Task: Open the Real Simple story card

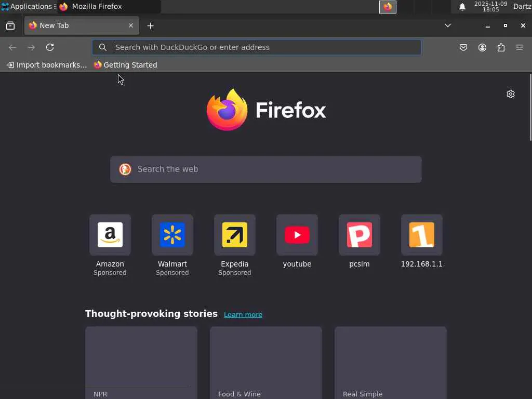Action: tap(391, 363)
